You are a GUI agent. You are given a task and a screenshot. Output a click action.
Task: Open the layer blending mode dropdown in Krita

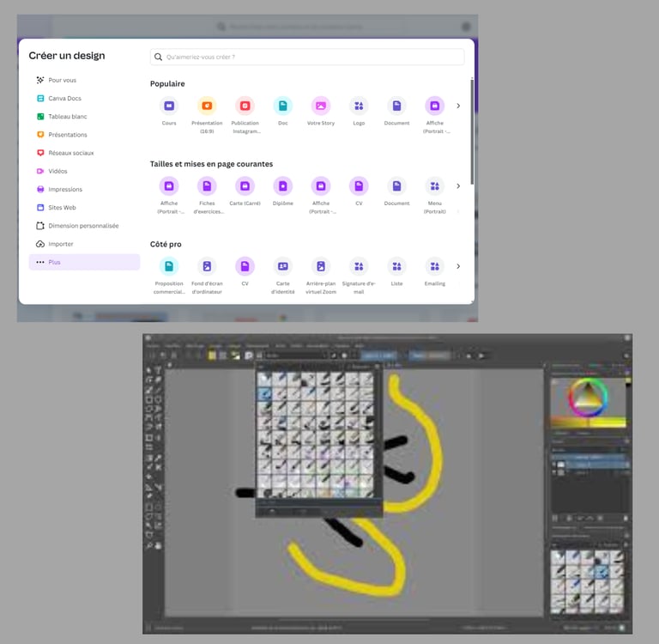coord(587,449)
